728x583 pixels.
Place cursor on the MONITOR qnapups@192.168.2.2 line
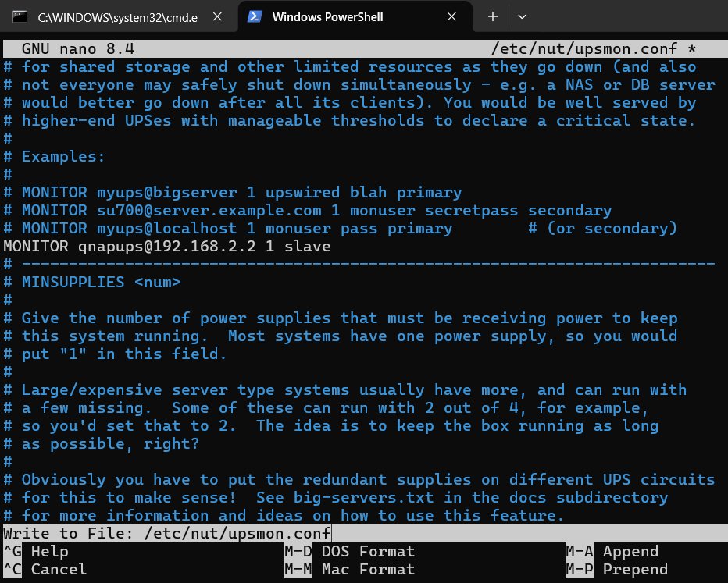[166, 246]
